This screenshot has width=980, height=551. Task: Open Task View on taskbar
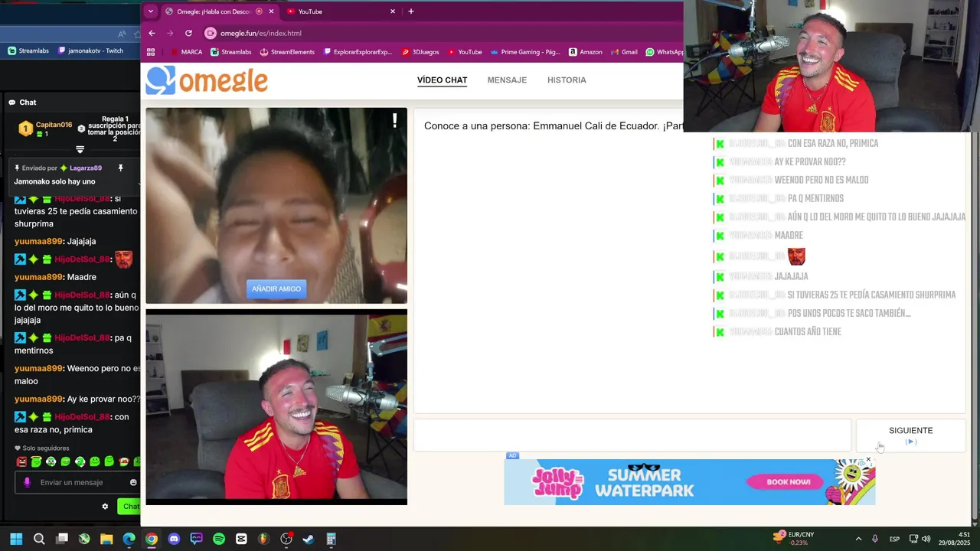click(62, 539)
